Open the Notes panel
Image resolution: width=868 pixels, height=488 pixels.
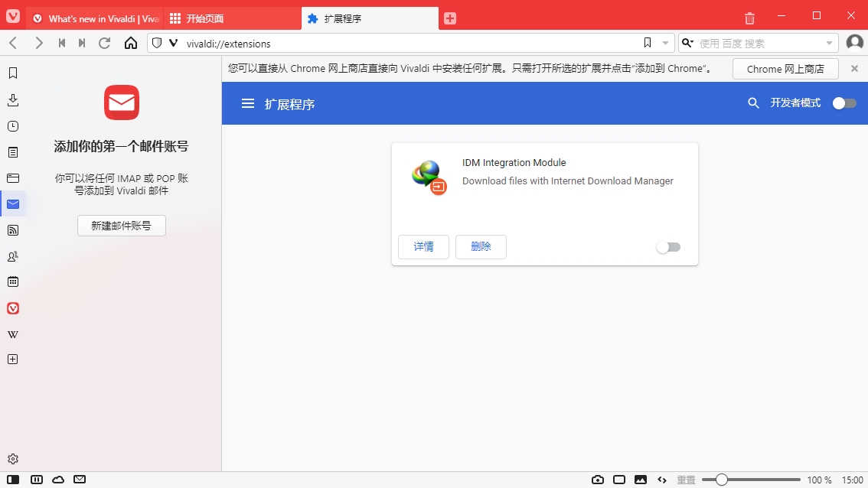click(12, 152)
